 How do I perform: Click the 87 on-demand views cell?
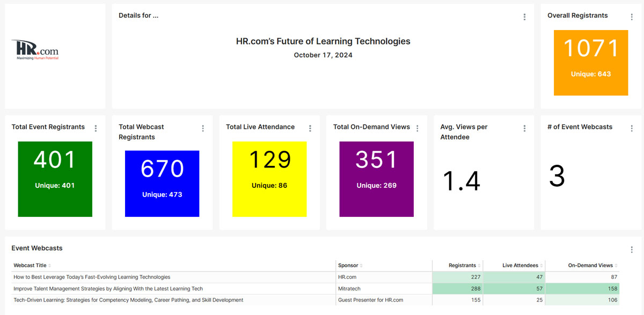(x=582, y=277)
